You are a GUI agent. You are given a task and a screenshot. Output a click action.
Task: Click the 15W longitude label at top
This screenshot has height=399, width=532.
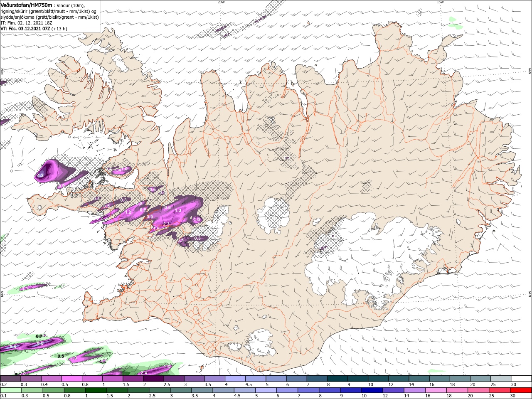[440, 2]
